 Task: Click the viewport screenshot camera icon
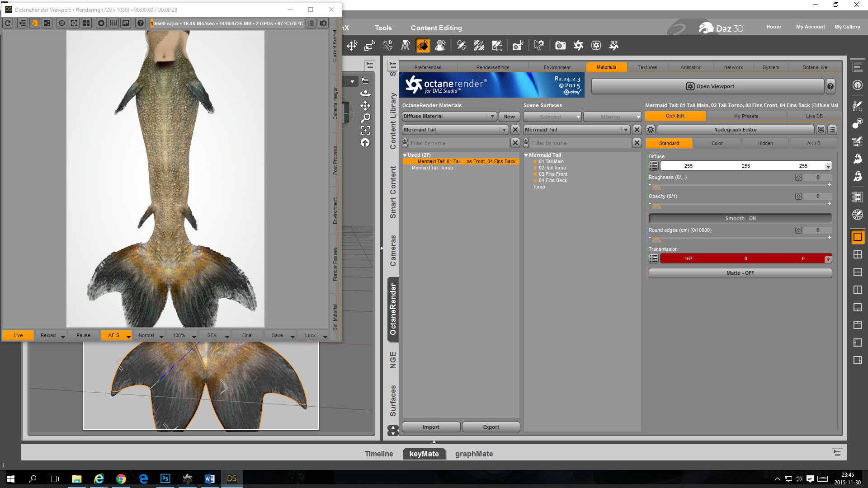pos(323,23)
